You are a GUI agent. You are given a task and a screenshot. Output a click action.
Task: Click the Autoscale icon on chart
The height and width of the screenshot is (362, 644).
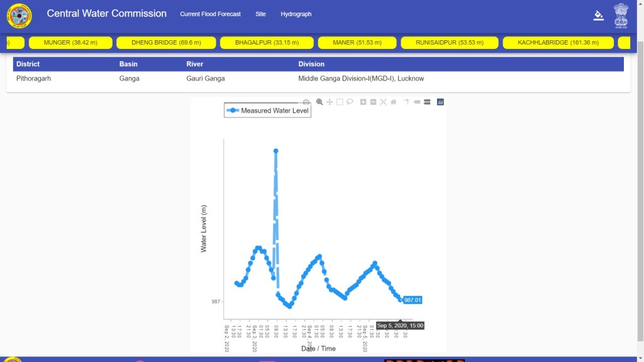(x=383, y=102)
